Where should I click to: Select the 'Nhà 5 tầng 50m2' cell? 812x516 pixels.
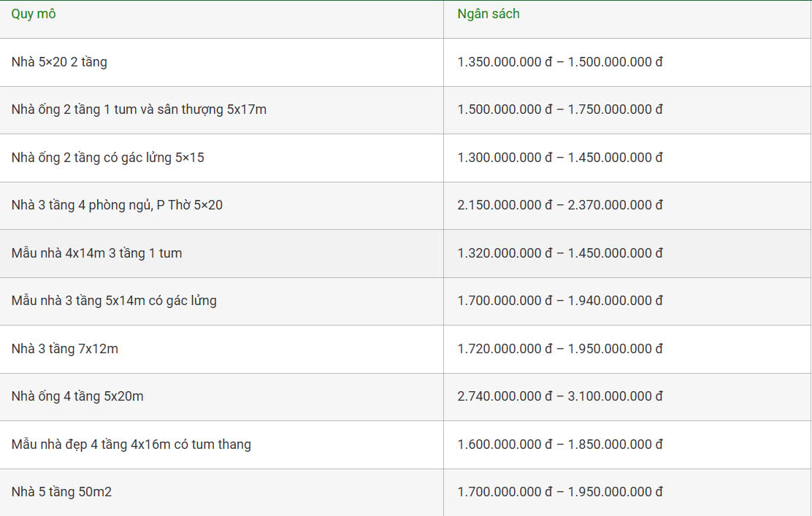click(x=61, y=492)
